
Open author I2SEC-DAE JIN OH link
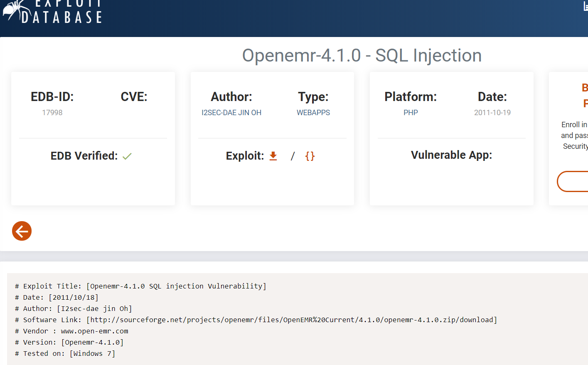[231, 113]
